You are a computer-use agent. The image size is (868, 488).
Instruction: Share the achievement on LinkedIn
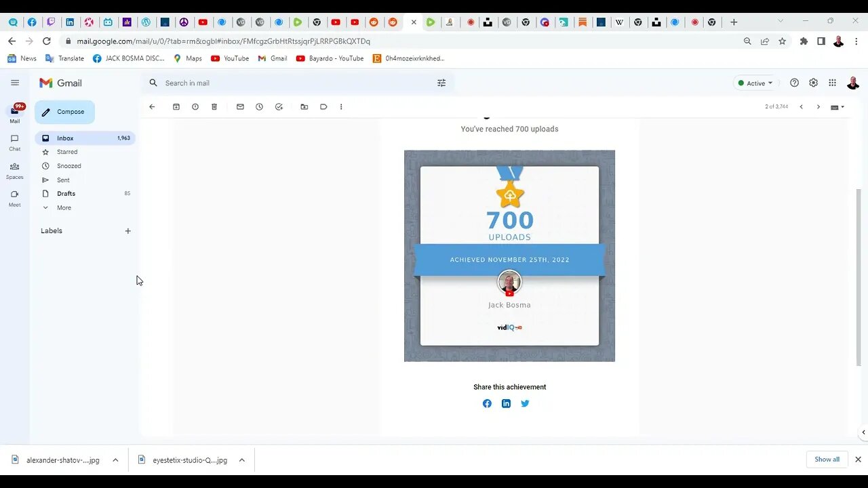[x=506, y=403]
